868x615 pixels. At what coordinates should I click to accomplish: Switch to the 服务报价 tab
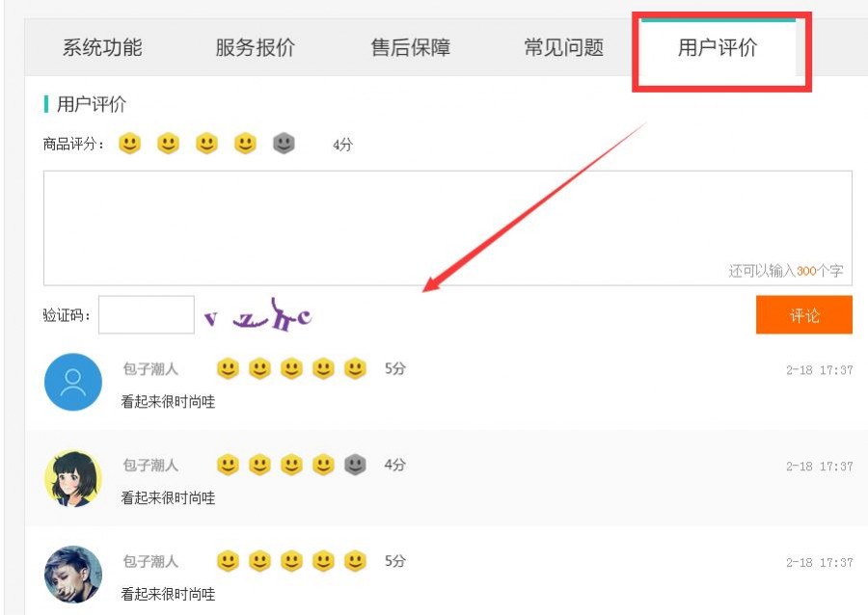(x=256, y=47)
